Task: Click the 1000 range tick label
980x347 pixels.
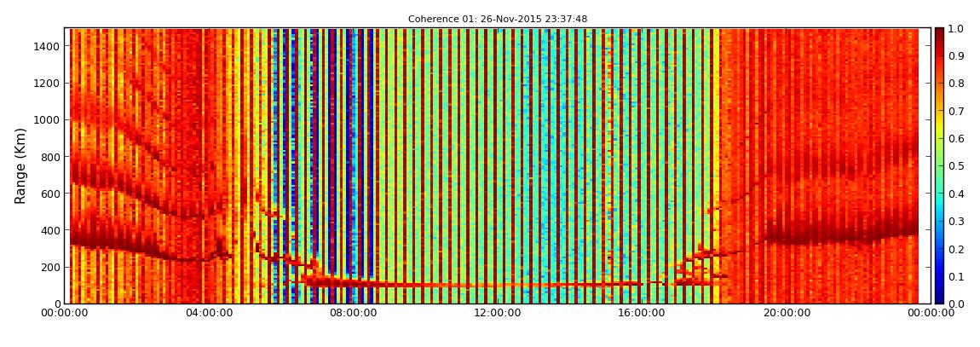Action: [x=47, y=120]
